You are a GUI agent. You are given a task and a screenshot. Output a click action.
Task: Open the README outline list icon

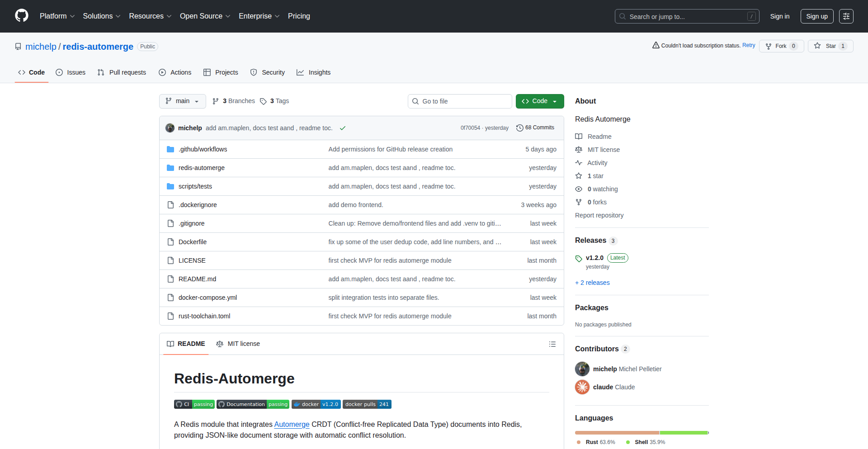(552, 344)
